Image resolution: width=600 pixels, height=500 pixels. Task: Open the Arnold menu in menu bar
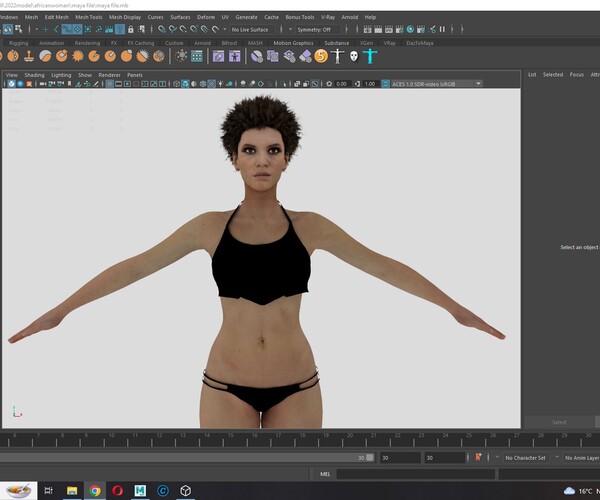pos(349,17)
